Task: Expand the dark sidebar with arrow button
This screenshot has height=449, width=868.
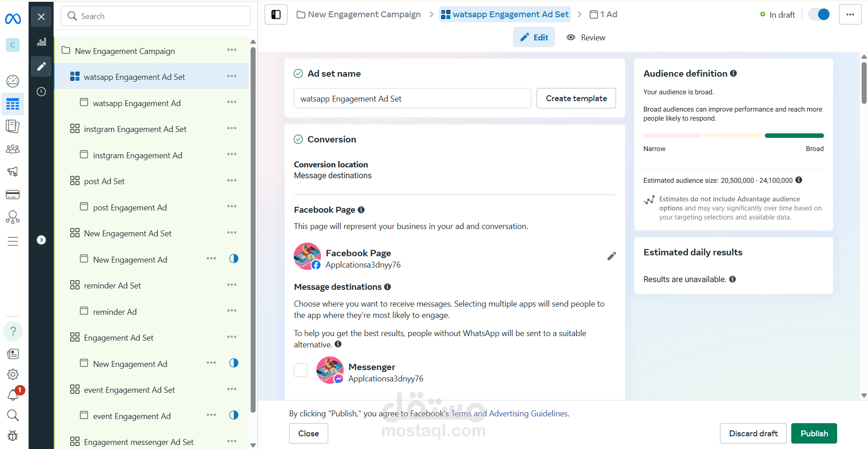Action: (x=41, y=240)
